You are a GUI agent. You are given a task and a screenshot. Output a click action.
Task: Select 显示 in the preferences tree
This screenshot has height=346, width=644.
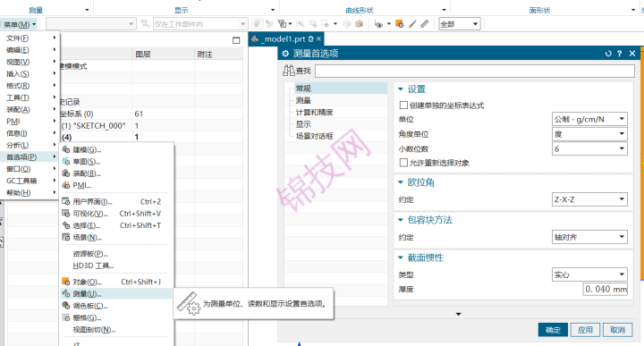point(303,124)
